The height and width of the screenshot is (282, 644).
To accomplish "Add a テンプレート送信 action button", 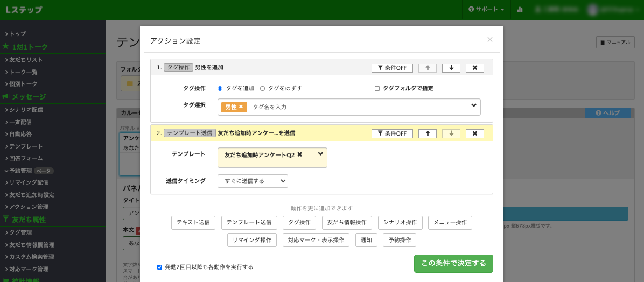I will coord(249,222).
